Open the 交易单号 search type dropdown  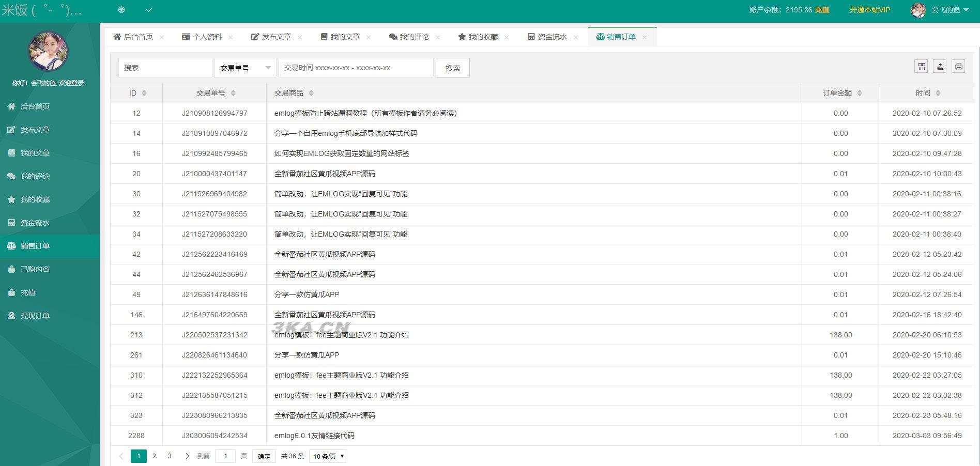pyautogui.click(x=245, y=68)
